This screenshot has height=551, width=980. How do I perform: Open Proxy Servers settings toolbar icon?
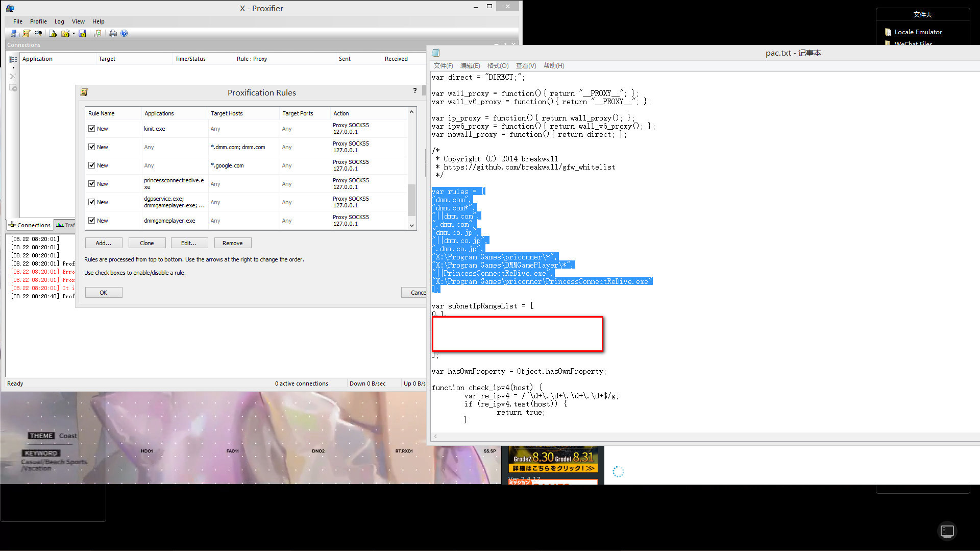coord(15,34)
